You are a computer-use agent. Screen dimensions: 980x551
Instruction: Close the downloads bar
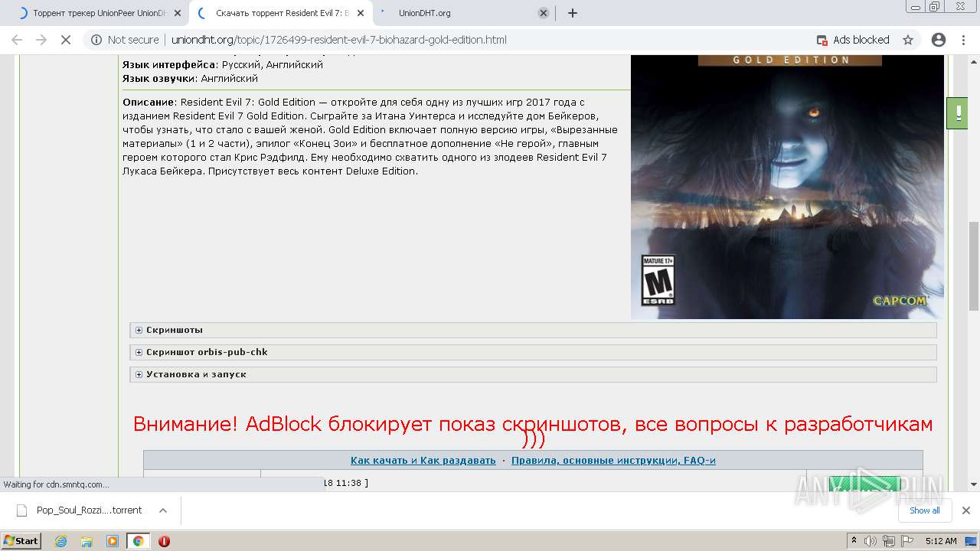click(965, 510)
